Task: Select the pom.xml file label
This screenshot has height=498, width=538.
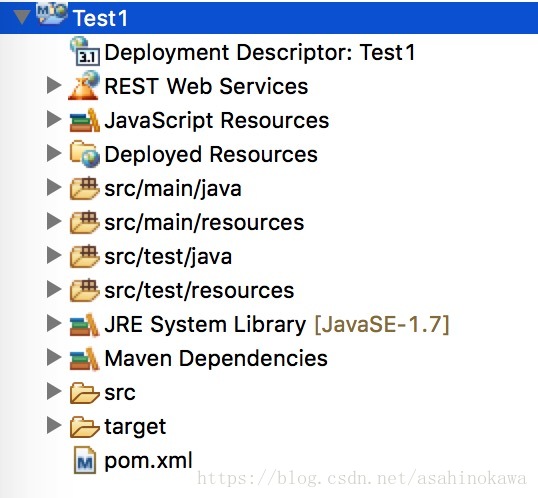Action: coord(148,461)
